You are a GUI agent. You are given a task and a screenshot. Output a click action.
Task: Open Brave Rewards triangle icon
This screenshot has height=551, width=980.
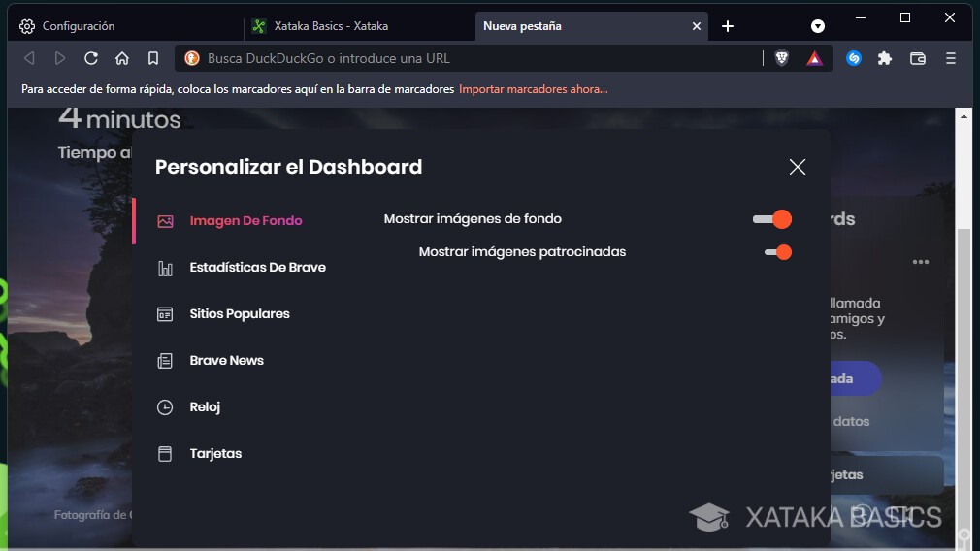814,58
